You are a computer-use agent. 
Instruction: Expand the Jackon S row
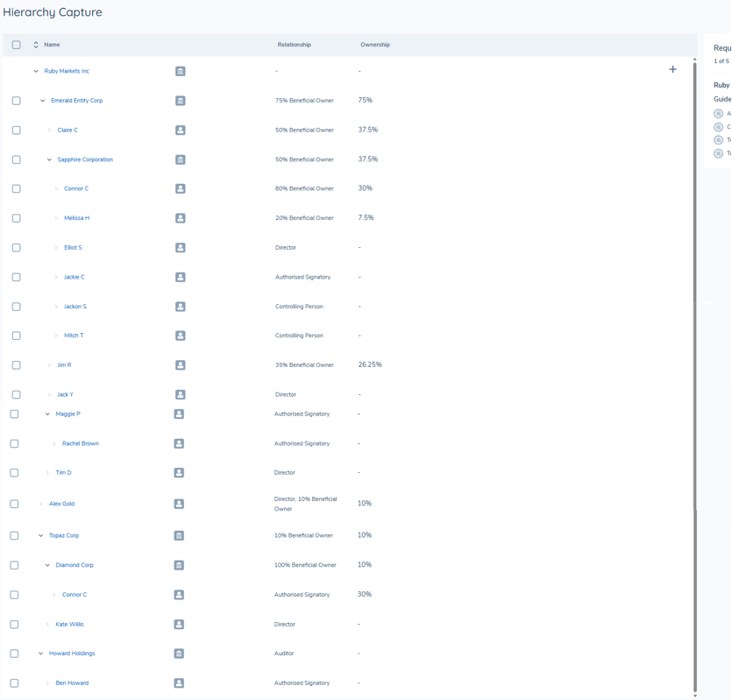56,307
